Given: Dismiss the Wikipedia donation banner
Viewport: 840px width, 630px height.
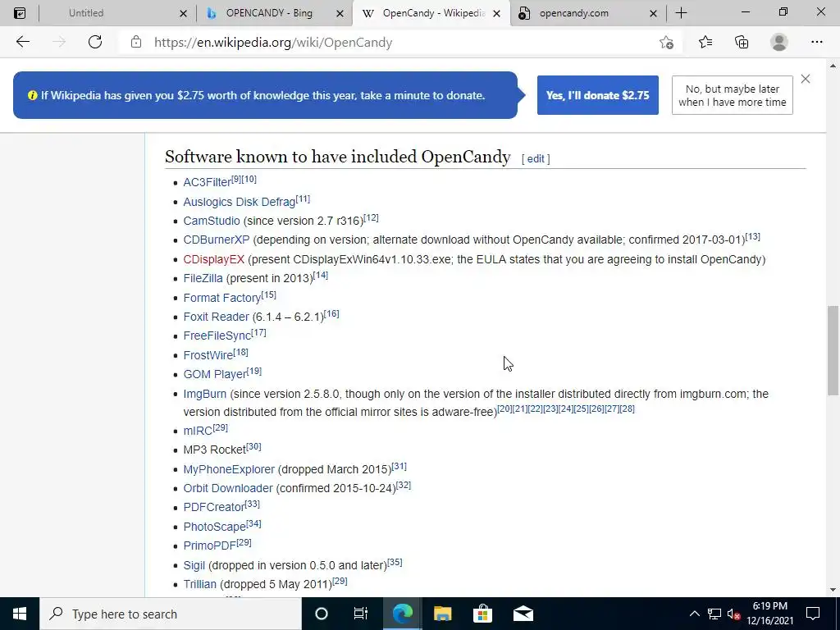Looking at the screenshot, I should (806, 79).
